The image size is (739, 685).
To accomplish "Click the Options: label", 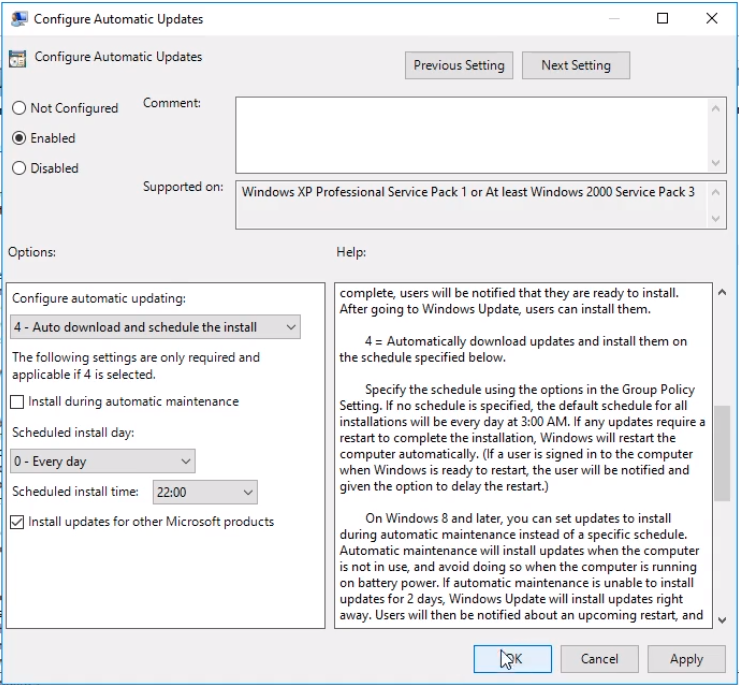I will [32, 252].
